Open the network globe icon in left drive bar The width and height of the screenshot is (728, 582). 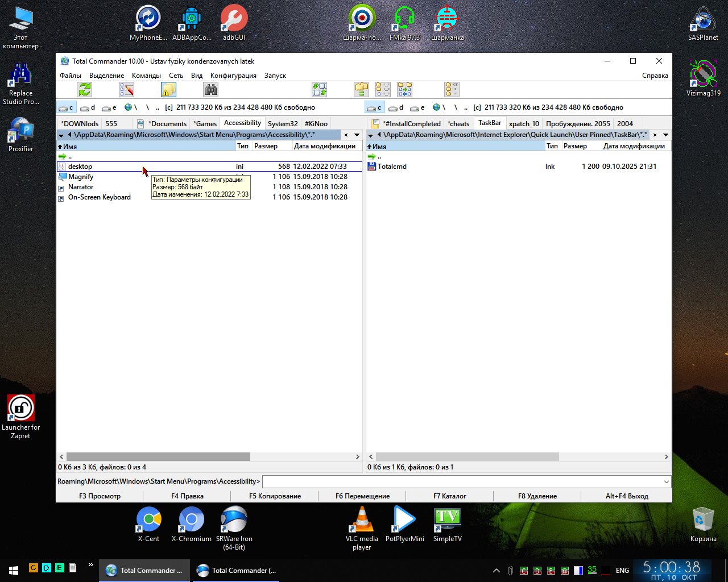128,107
